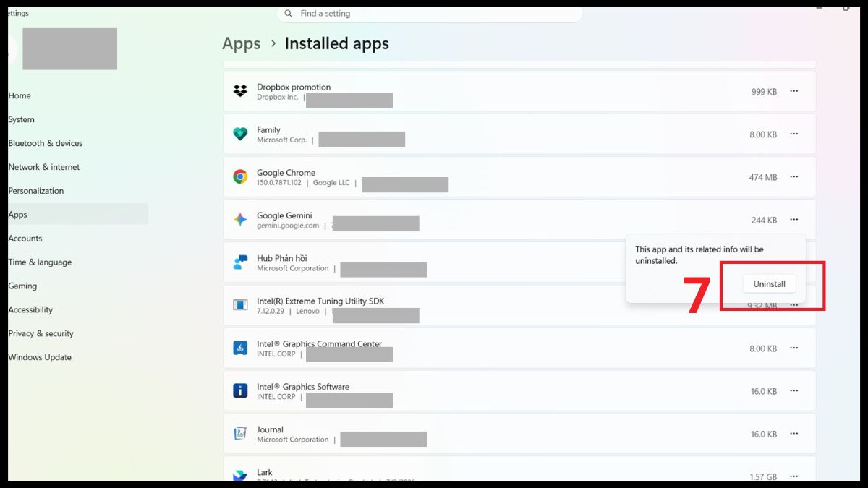Screen dimensions: 868x488
Task: Click the Intel Graphics Command Center icon
Action: pyautogui.click(x=240, y=348)
